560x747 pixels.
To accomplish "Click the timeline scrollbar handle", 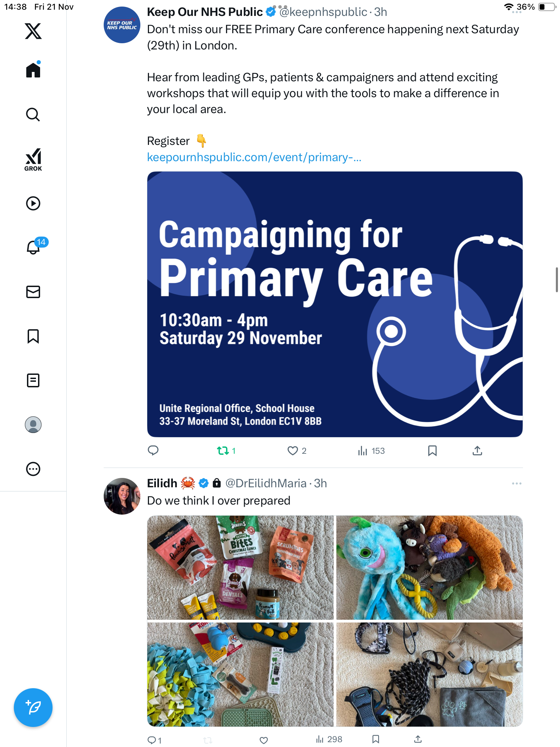I will (x=557, y=279).
